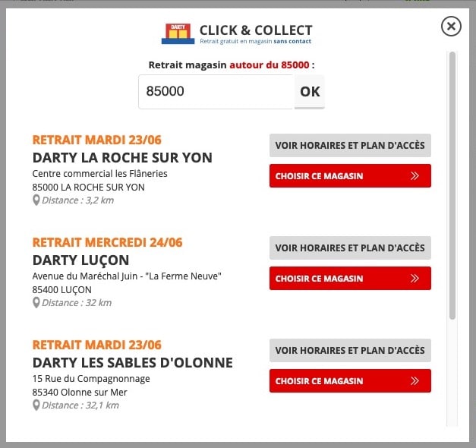Choose the Darty Les Sables d'Olonne store
The height and width of the screenshot is (448, 476).
[350, 381]
